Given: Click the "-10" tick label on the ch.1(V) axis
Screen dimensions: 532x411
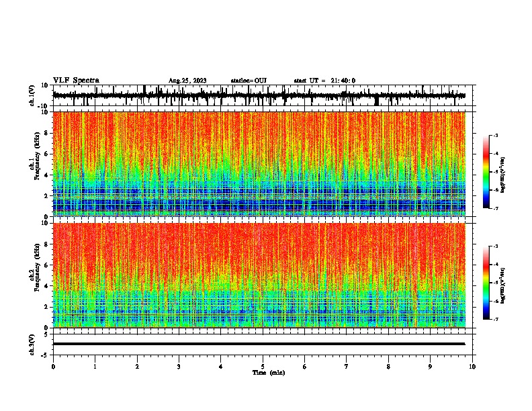Looking at the screenshot, I should [44, 106].
